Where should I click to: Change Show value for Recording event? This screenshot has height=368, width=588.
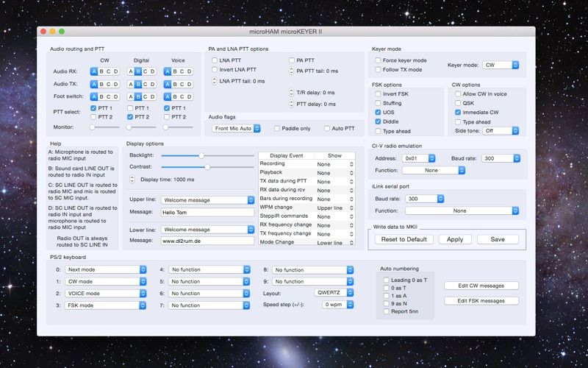(335, 164)
